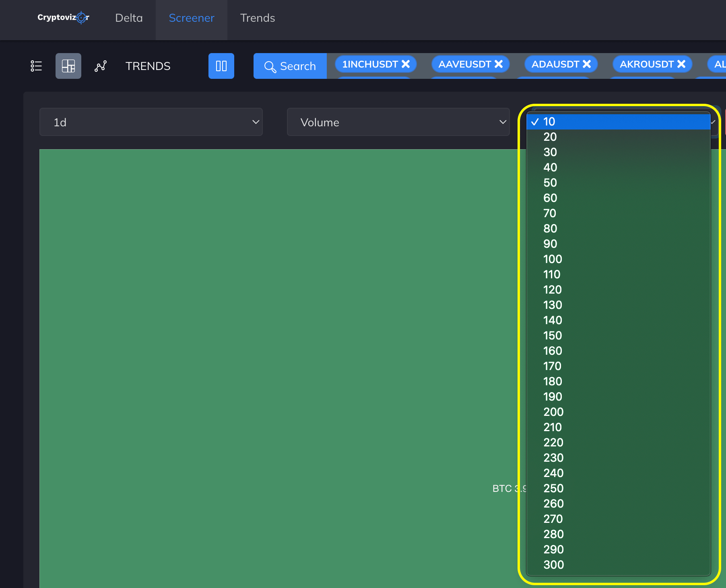Open the Delta tab
The height and width of the screenshot is (588, 726).
tap(129, 18)
